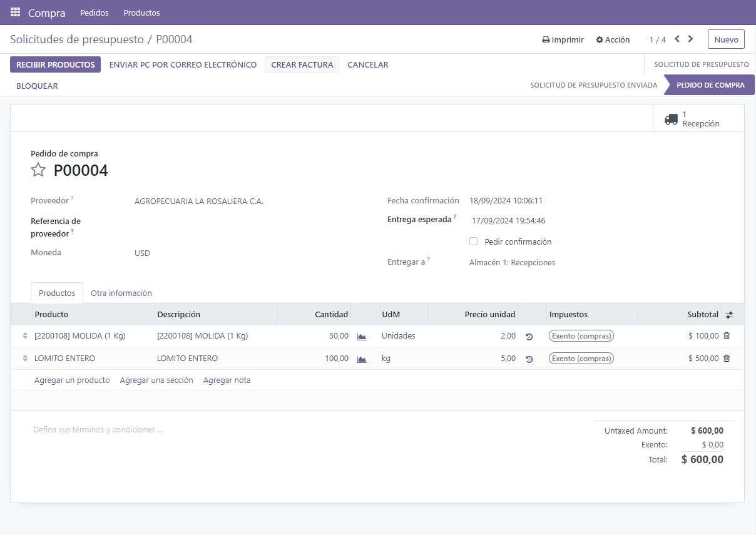Open forecast chart icon for MOLIDA row
756x535 pixels.
(362, 337)
